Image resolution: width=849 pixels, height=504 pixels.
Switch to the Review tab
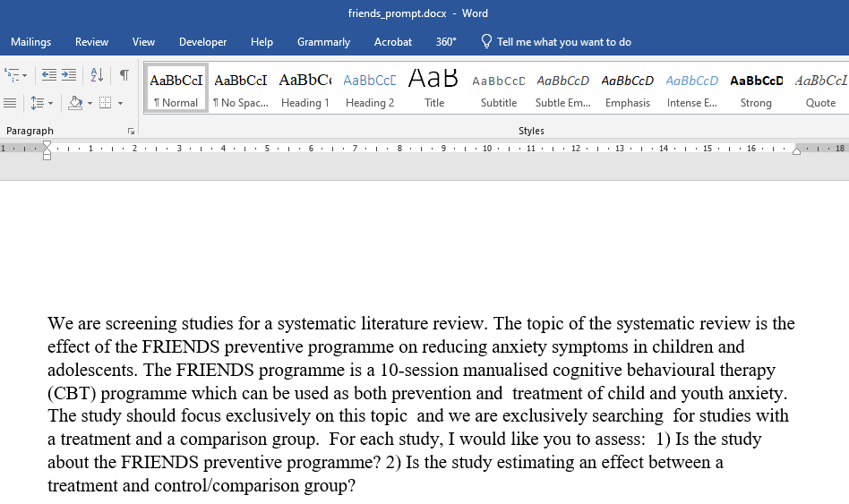click(x=91, y=42)
